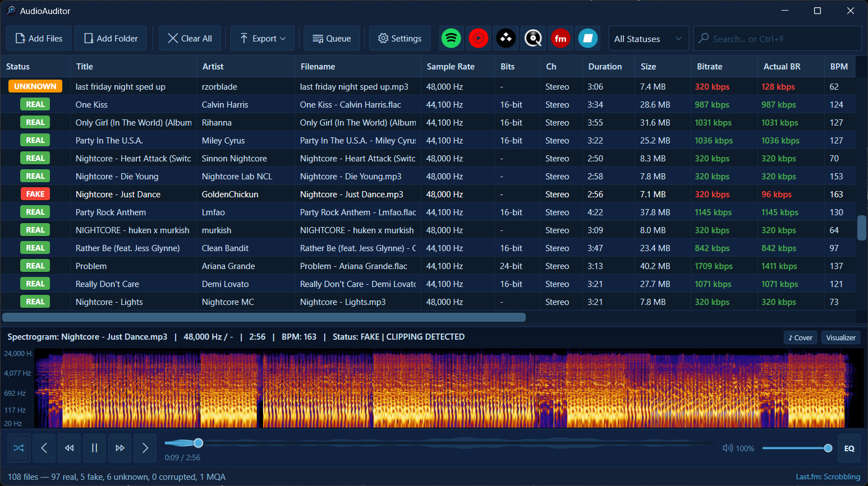Open the Qobuz service icon
The width and height of the screenshot is (868, 486).
tap(533, 38)
